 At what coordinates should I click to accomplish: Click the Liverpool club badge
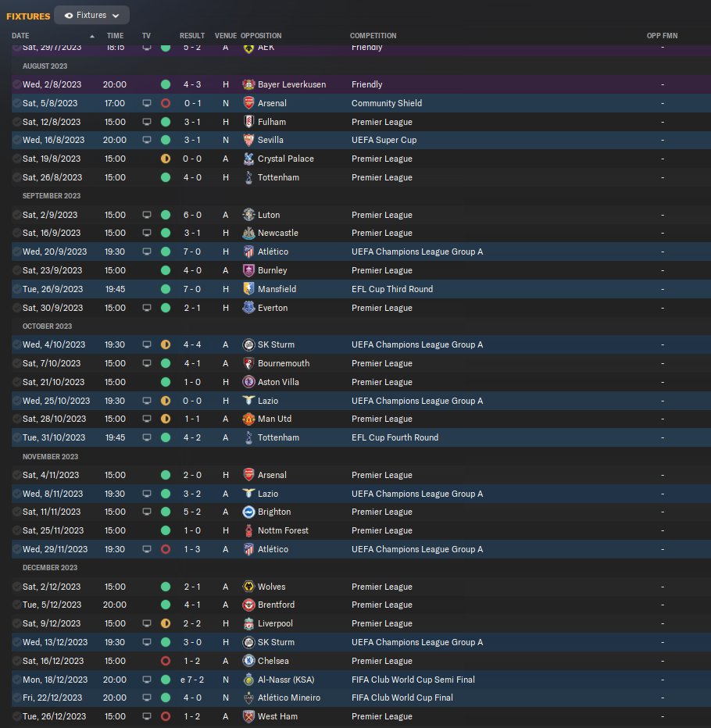click(249, 623)
